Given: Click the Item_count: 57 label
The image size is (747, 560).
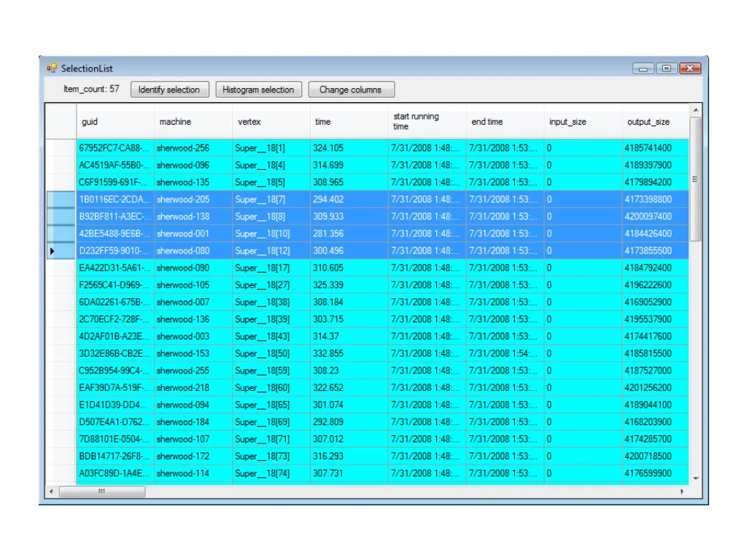Looking at the screenshot, I should (x=91, y=89).
